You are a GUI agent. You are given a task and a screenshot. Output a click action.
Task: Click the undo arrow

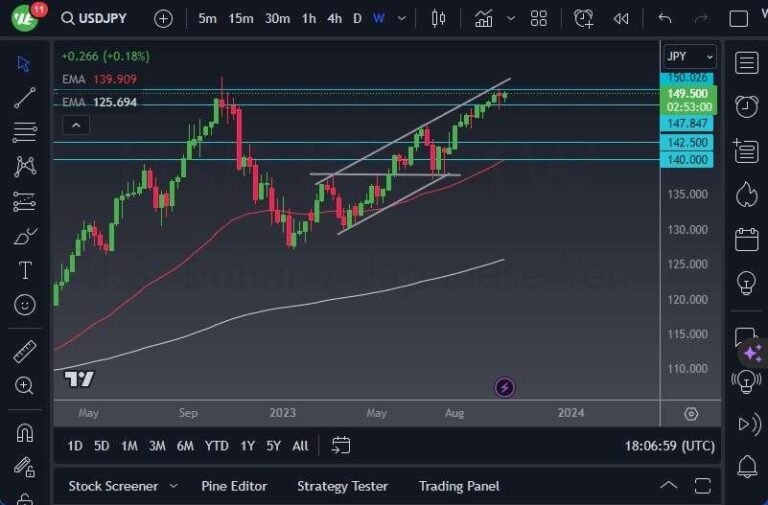click(665, 19)
